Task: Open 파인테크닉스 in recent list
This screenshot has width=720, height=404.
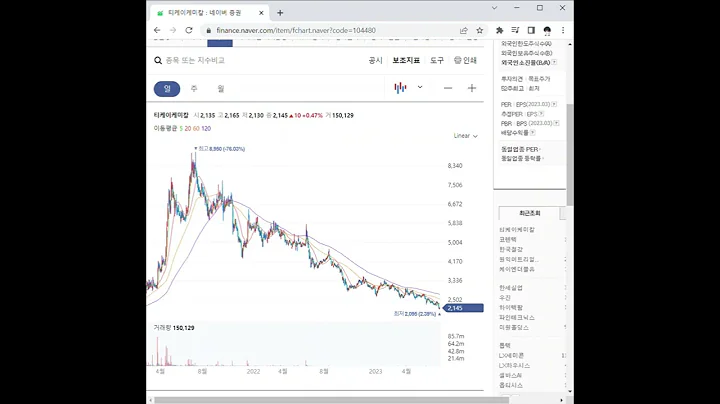Action: click(x=517, y=318)
